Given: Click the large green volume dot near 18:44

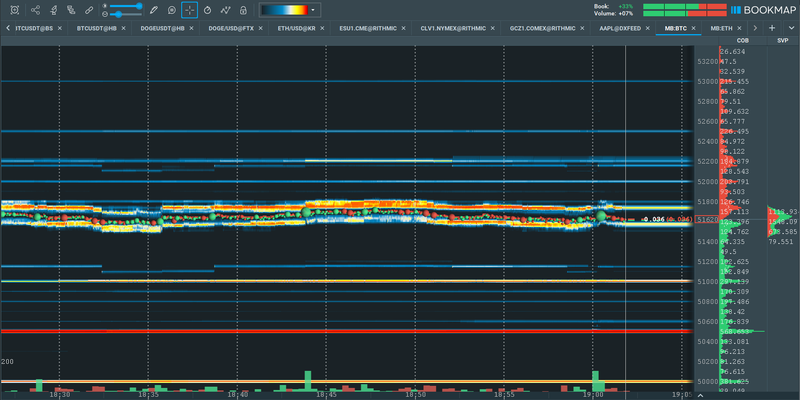Looking at the screenshot, I should (x=306, y=212).
